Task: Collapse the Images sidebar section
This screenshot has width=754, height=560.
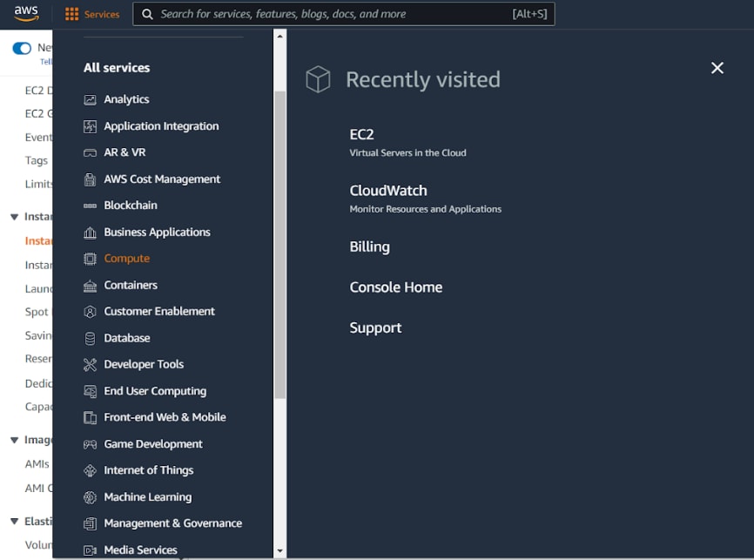Action: tap(15, 440)
